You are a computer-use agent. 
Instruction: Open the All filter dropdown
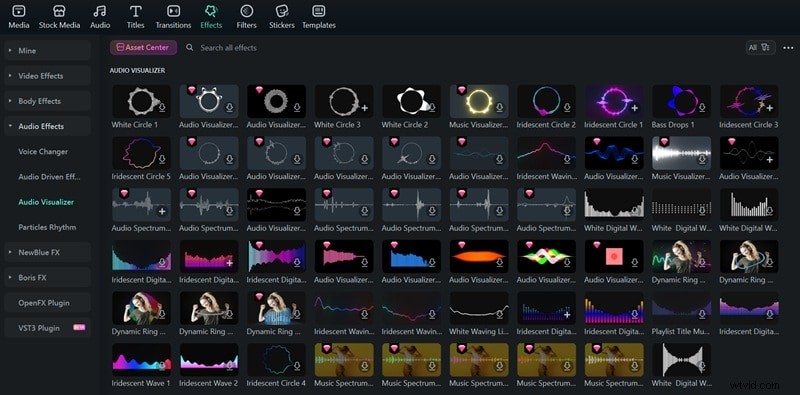coord(761,47)
